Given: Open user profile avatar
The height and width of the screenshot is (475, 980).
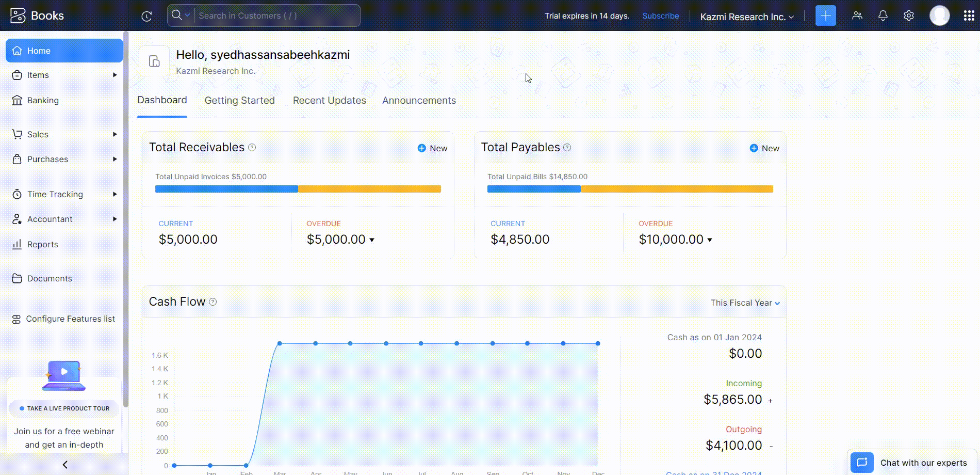Looking at the screenshot, I should tap(940, 15).
